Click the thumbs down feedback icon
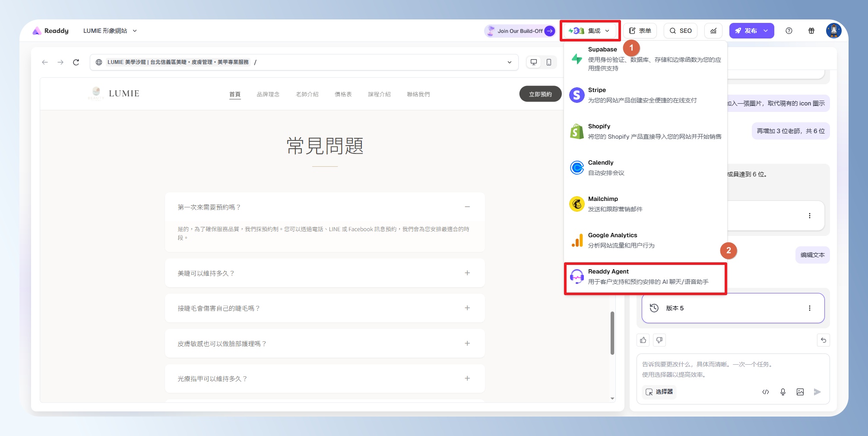868x436 pixels. (659, 340)
